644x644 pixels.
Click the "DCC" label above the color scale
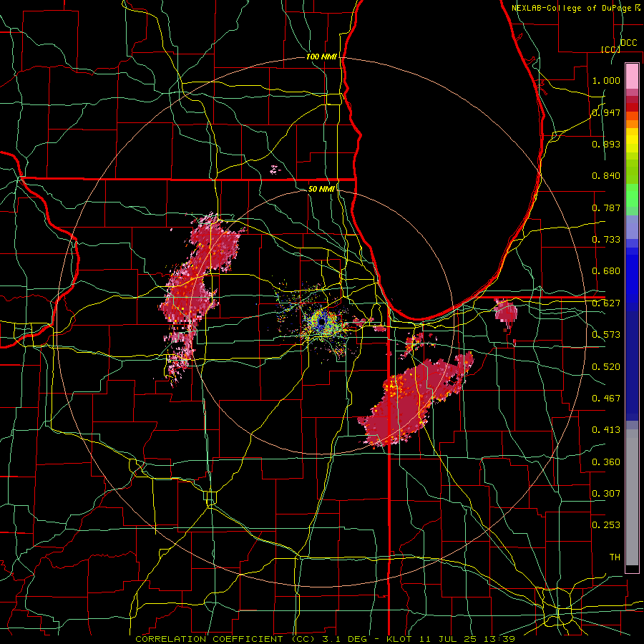(628, 43)
